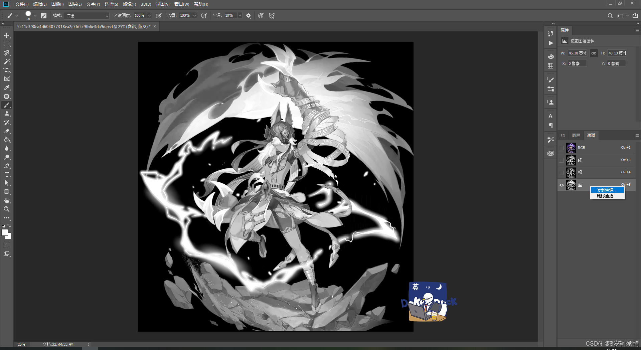Viewport: 644px width, 350px height.
Task: Select the Clone Stamp tool
Action: click(7, 114)
